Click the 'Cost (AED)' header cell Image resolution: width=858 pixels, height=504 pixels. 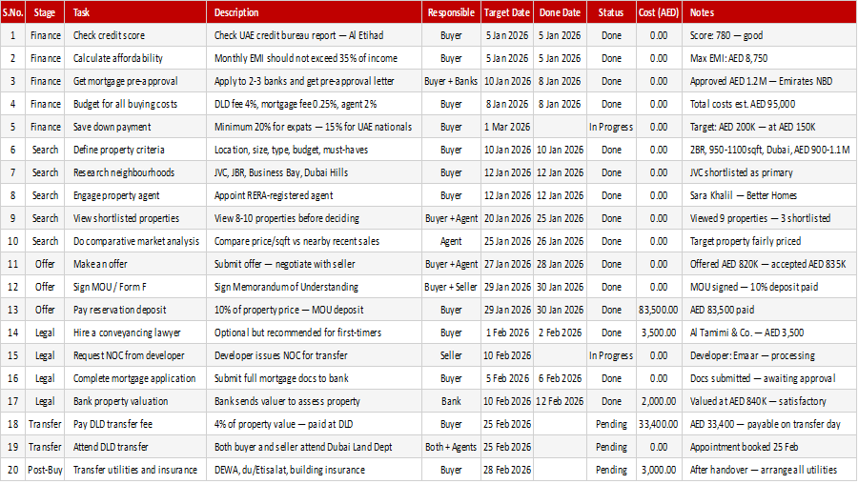(659, 12)
